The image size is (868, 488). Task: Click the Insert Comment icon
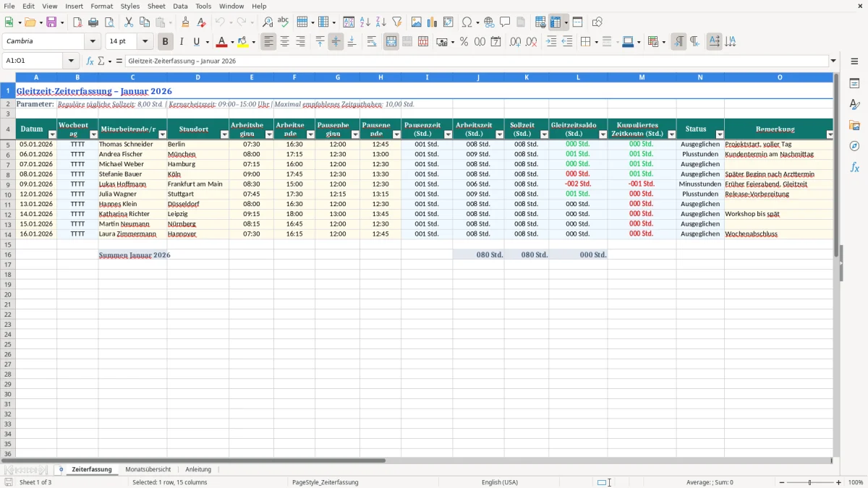[506, 22]
